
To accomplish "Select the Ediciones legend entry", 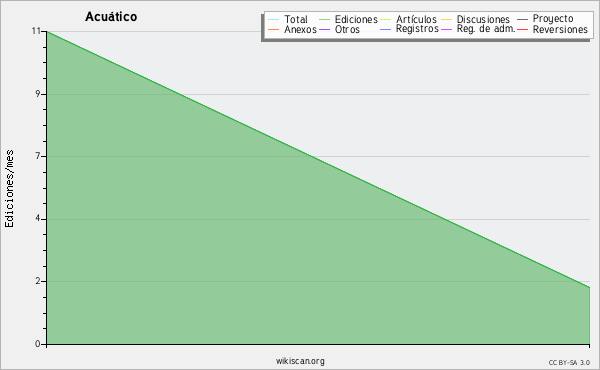I will pyautogui.click(x=348, y=19).
